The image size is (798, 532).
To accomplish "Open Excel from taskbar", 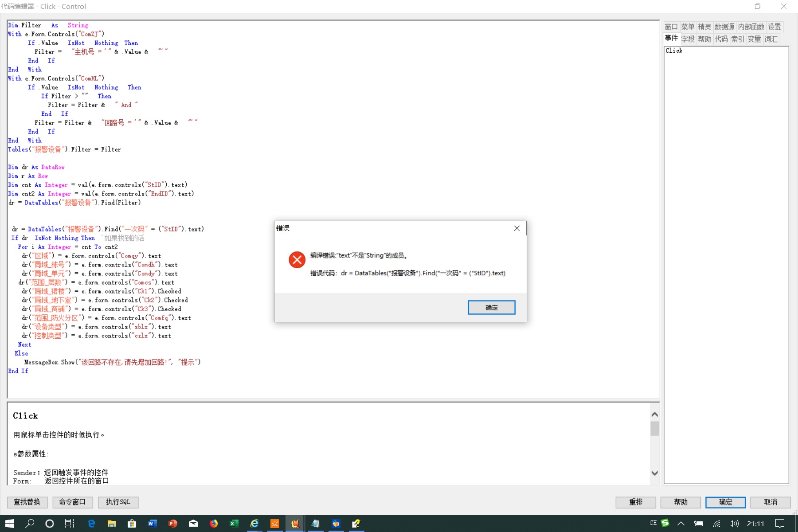I will pos(234,524).
